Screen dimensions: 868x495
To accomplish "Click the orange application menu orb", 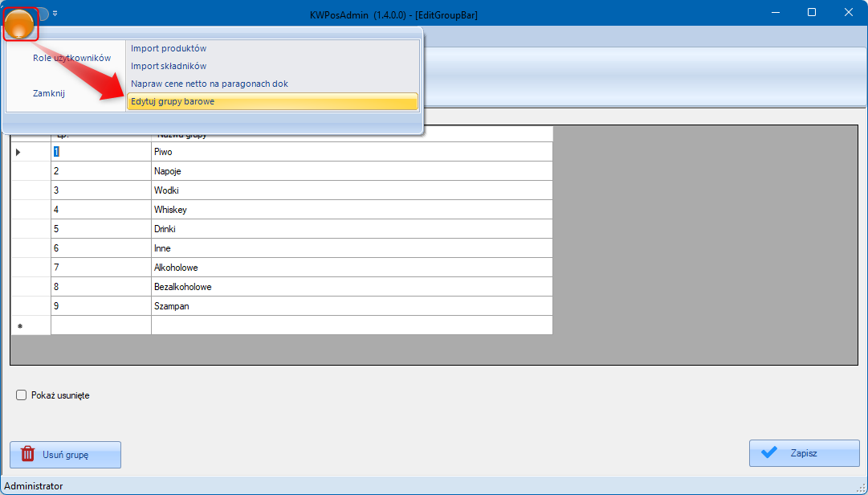I will click(21, 24).
